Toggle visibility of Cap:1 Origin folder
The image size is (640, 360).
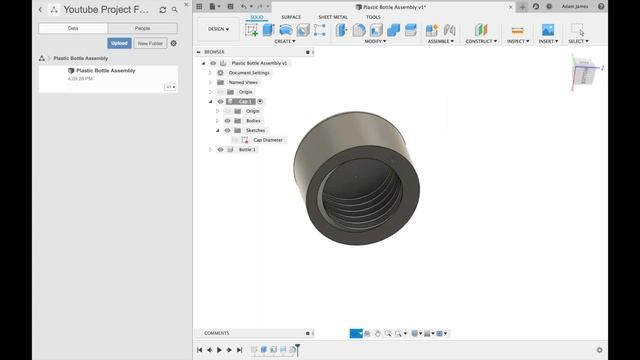pos(228,111)
